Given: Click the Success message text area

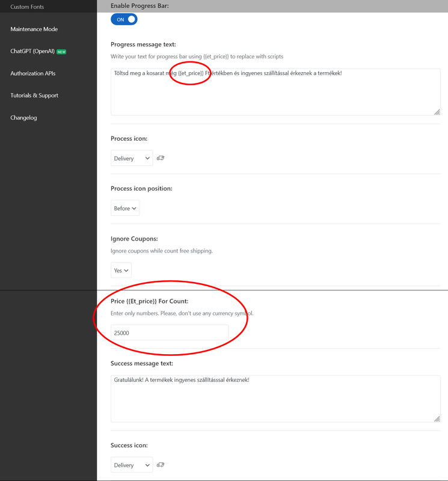Looking at the screenshot, I should (275, 399).
